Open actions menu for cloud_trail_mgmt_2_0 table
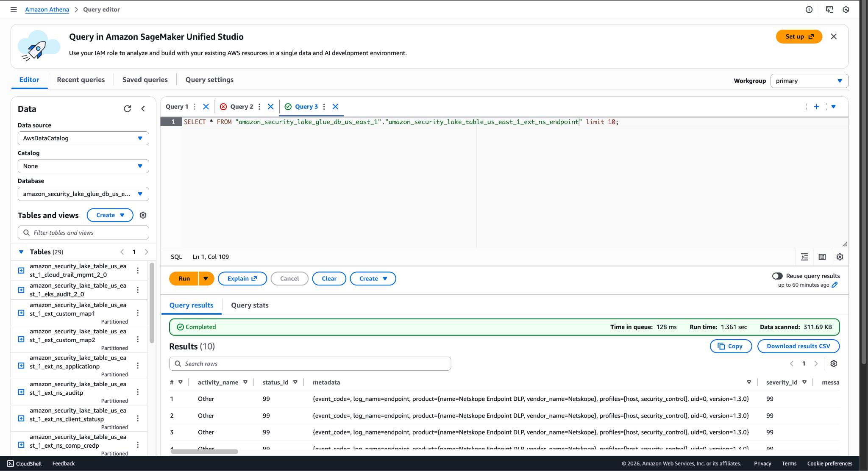The height and width of the screenshot is (471, 868). [x=138, y=270]
